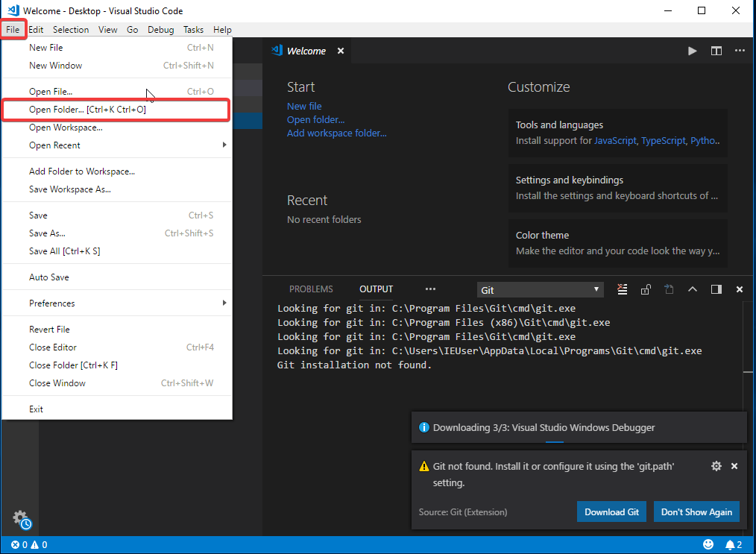
Task: Choose Close Editor menu entry
Action: 117,347
